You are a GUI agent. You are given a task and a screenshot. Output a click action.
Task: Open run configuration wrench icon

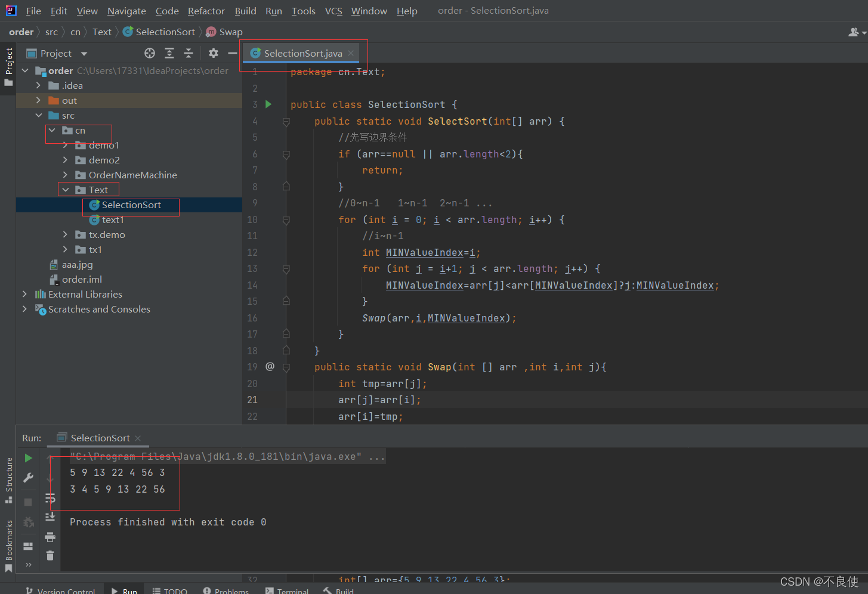(x=28, y=478)
